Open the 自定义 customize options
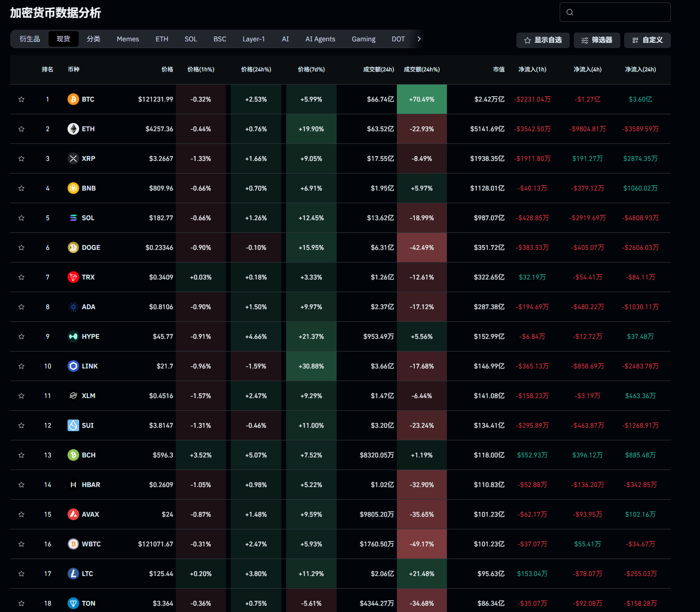Image resolution: width=700 pixels, height=612 pixels. pos(648,40)
